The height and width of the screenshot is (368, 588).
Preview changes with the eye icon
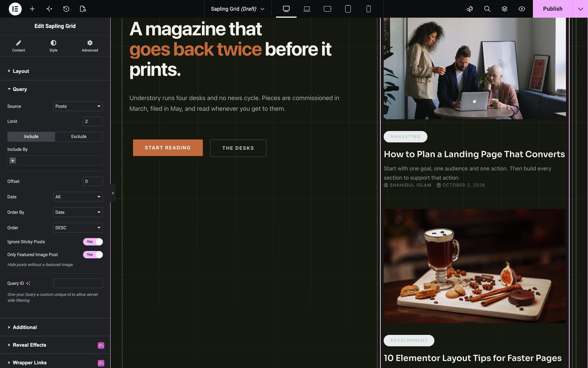coord(522,9)
